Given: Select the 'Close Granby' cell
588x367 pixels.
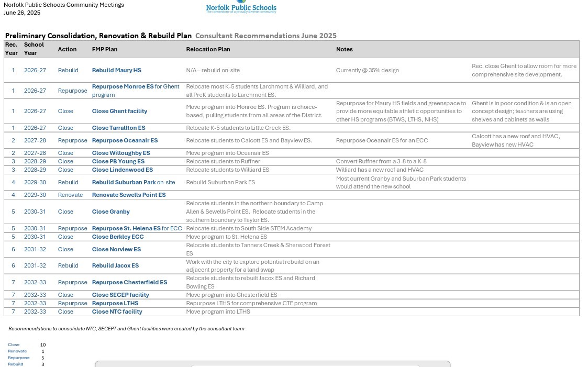Looking at the screenshot, I should [x=110, y=212].
